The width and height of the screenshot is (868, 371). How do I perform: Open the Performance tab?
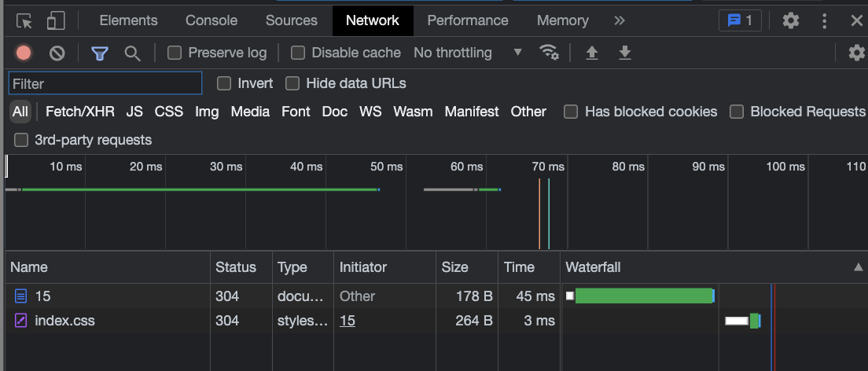point(468,20)
